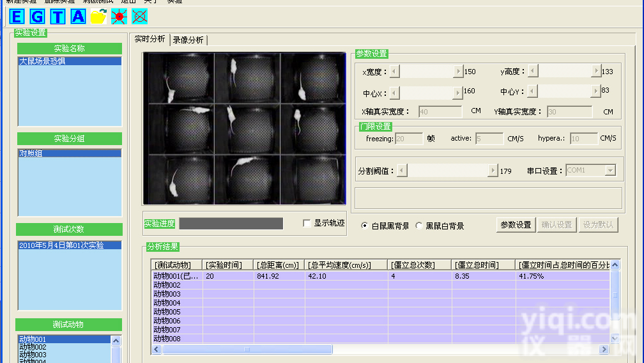Click the blue A toolbar icon
Viewport: 644px width, 363px height.
click(78, 17)
